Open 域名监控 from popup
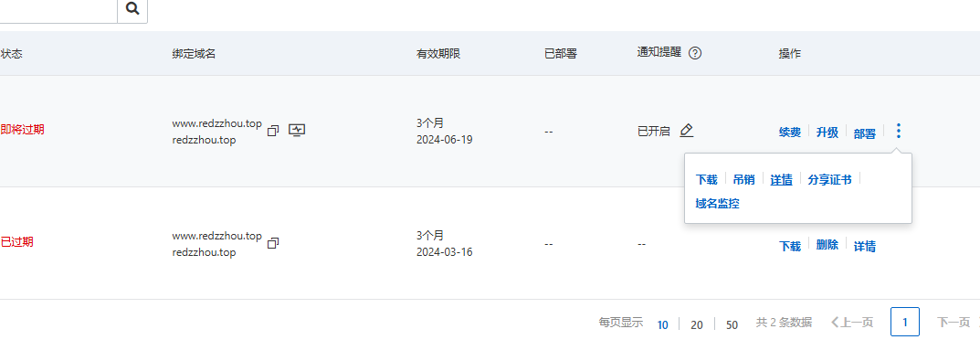Viewport: 980px width, 361px height. click(x=718, y=203)
